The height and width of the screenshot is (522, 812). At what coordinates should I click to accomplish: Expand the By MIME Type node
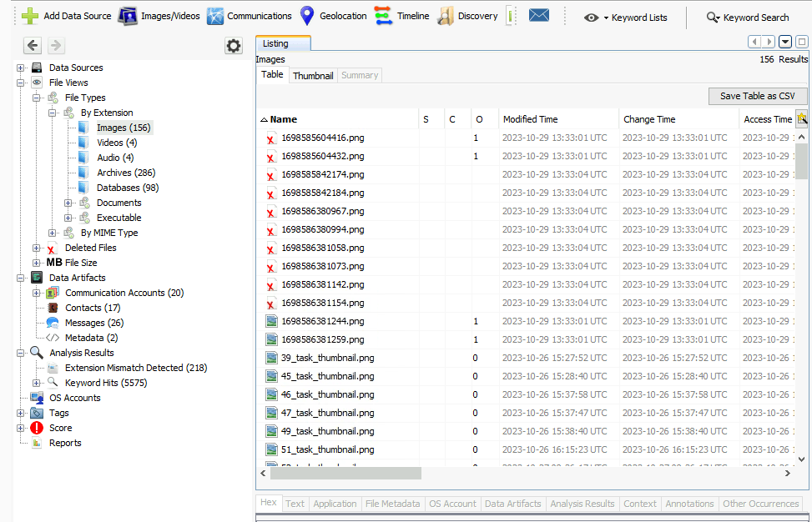pyautogui.click(x=53, y=233)
